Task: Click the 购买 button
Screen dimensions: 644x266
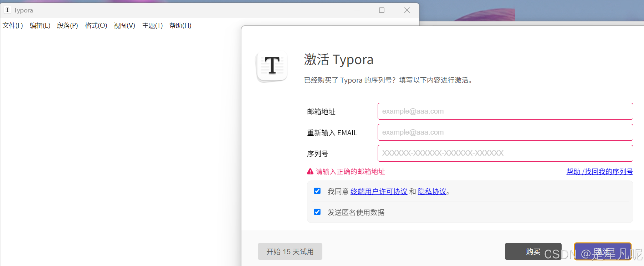Action: (533, 251)
